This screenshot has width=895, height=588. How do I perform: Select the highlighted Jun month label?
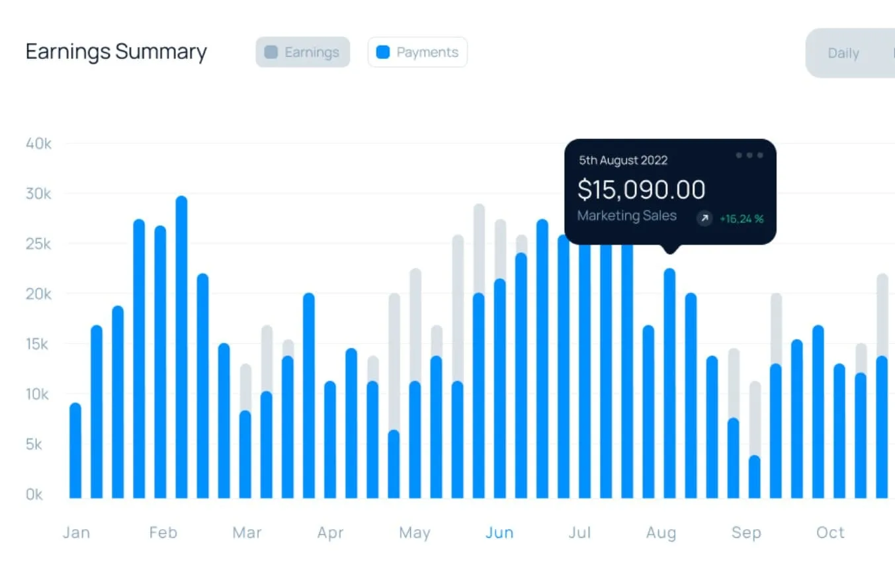click(x=499, y=533)
